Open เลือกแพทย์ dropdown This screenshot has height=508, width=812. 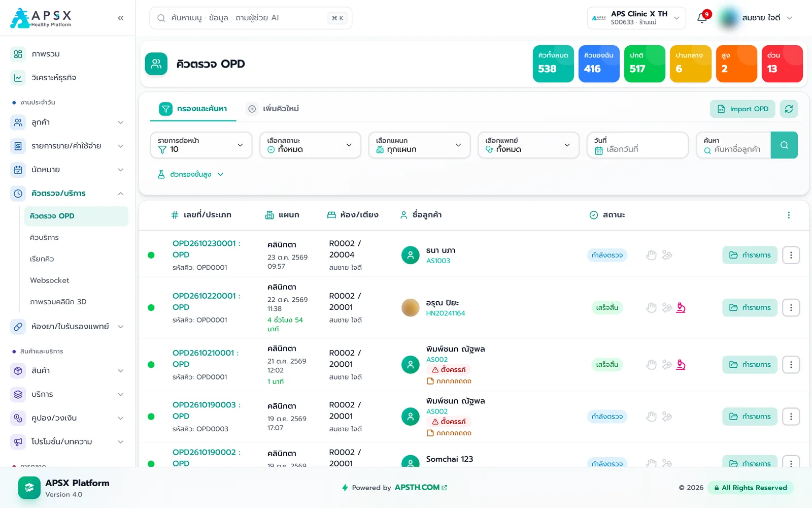(x=528, y=145)
